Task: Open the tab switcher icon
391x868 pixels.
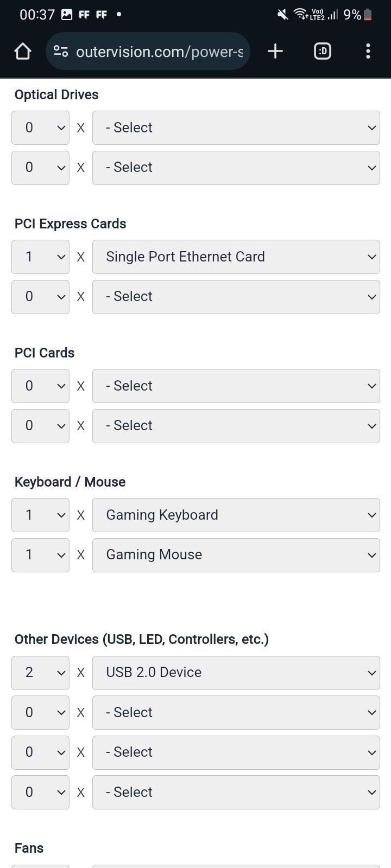Action: 323,52
